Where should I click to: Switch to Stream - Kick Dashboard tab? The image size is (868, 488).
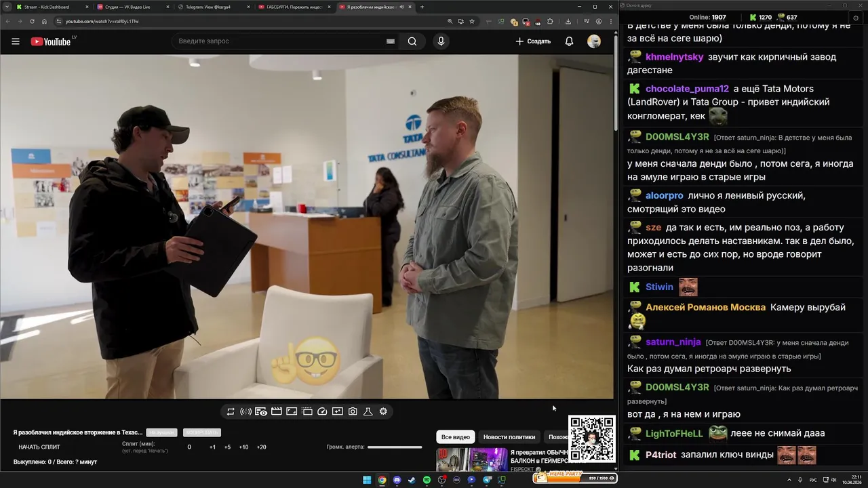point(52,7)
